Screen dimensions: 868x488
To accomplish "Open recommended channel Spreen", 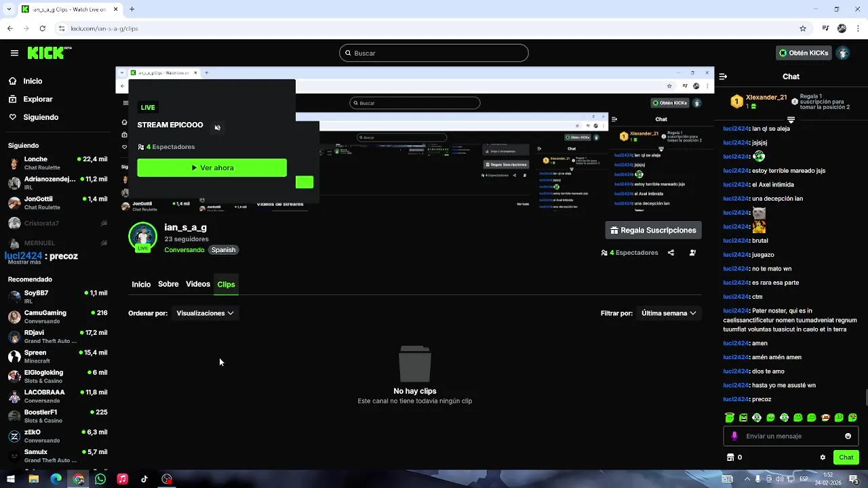I will [x=58, y=357].
